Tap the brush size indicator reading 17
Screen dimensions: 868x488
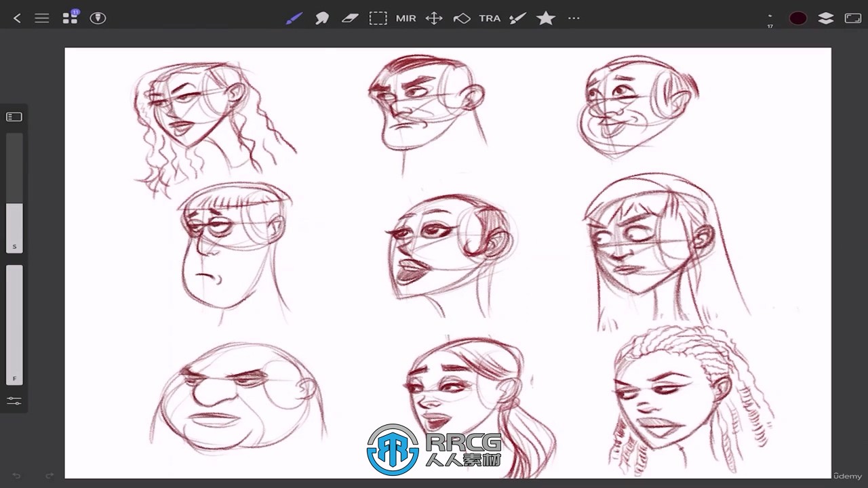[770, 20]
